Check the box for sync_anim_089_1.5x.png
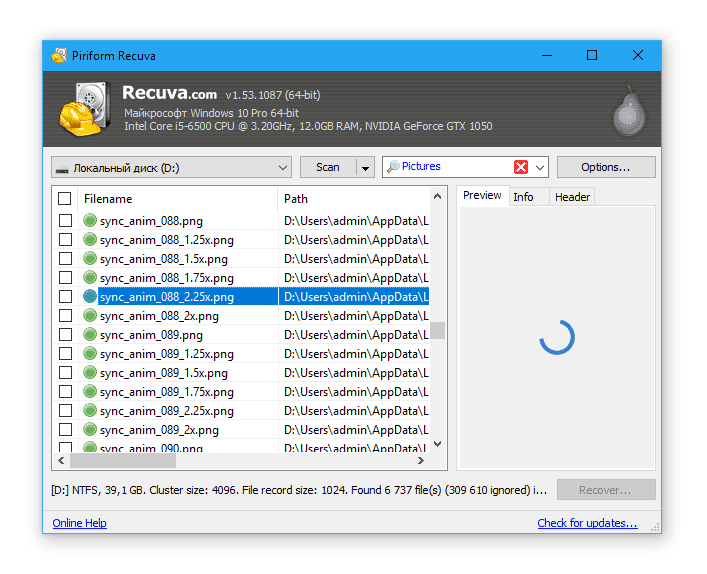The height and width of the screenshot is (574, 707). (x=65, y=372)
